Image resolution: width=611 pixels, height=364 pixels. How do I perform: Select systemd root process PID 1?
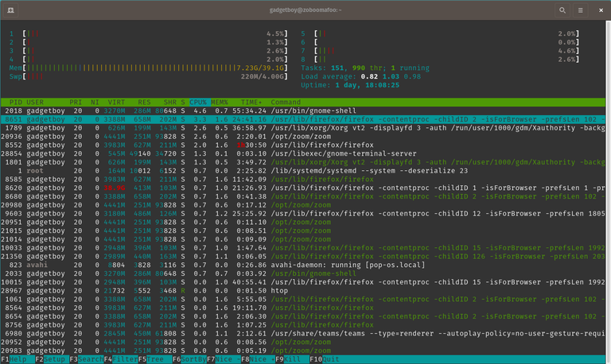(303, 171)
